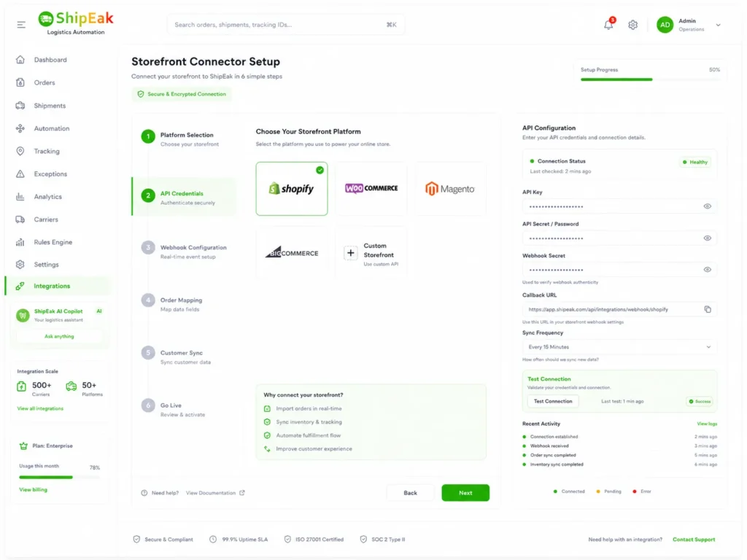Image resolution: width=747 pixels, height=560 pixels.
Task: Click the 500+ Carriers icon
Action: (x=21, y=386)
